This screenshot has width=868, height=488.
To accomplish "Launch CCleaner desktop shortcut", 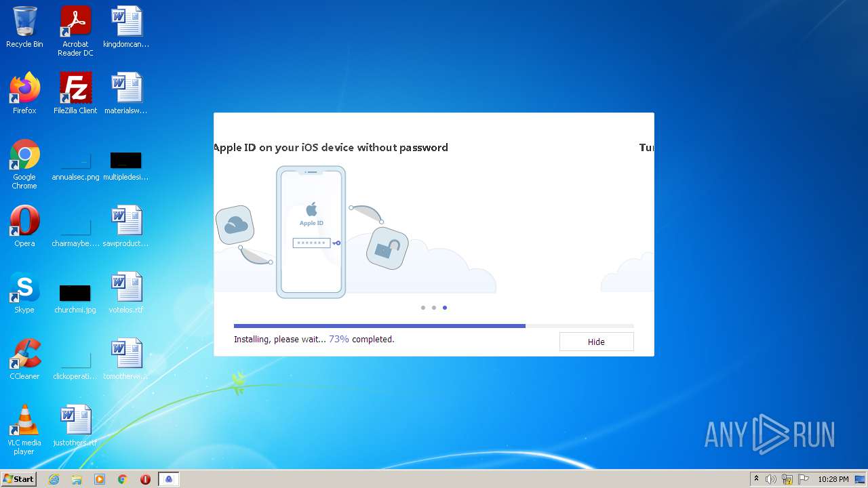I will coord(24,359).
